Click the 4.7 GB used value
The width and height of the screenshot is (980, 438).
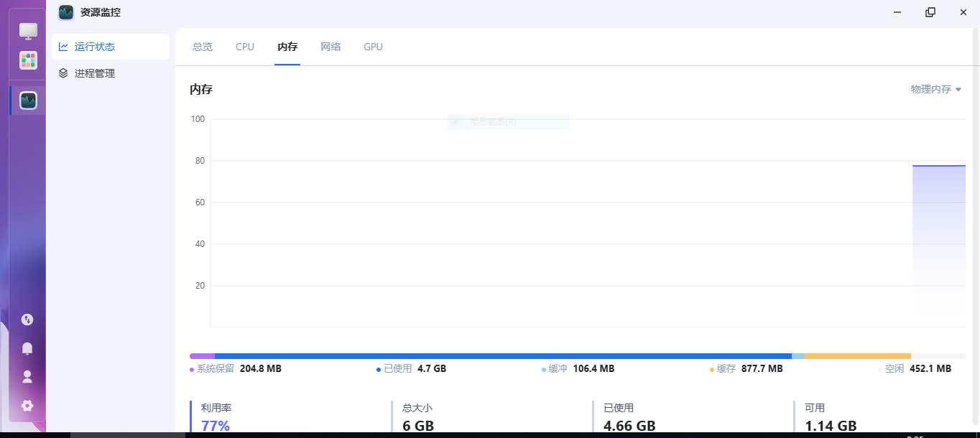pos(432,368)
